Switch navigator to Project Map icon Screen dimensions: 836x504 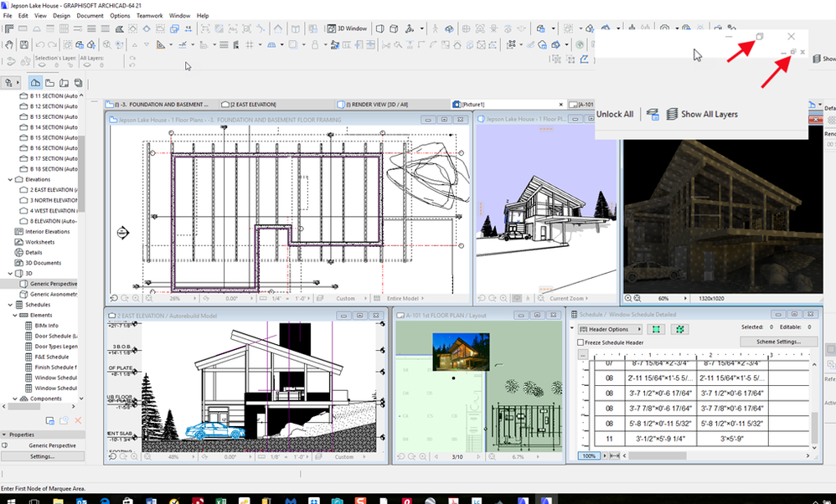point(36,82)
